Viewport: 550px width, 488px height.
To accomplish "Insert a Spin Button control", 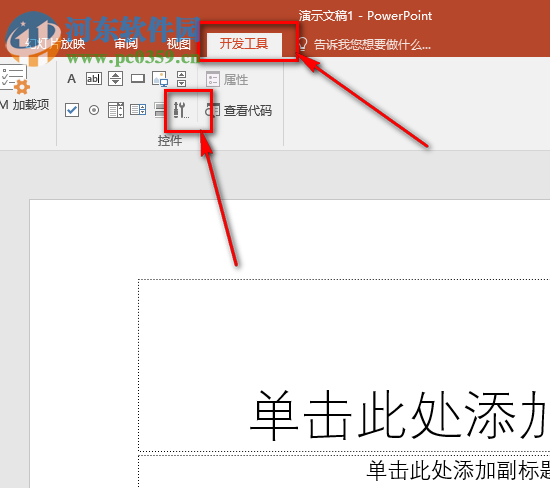I will point(115,79).
